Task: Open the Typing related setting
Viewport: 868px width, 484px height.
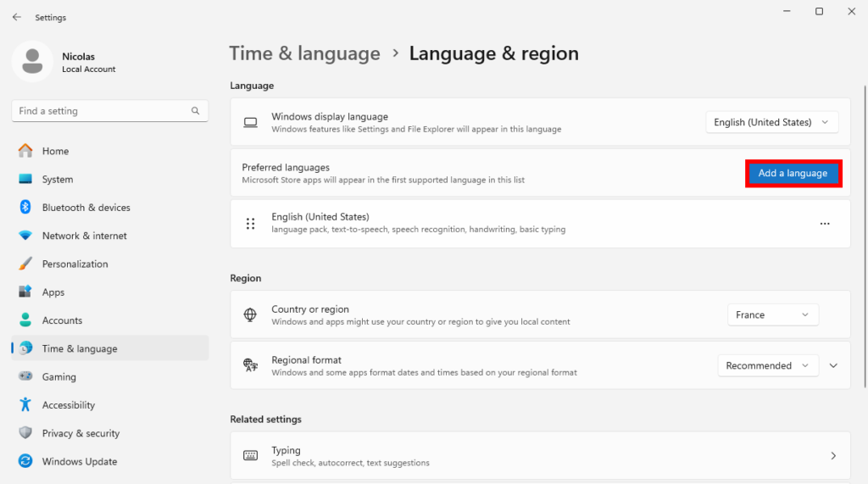Action: (540, 456)
